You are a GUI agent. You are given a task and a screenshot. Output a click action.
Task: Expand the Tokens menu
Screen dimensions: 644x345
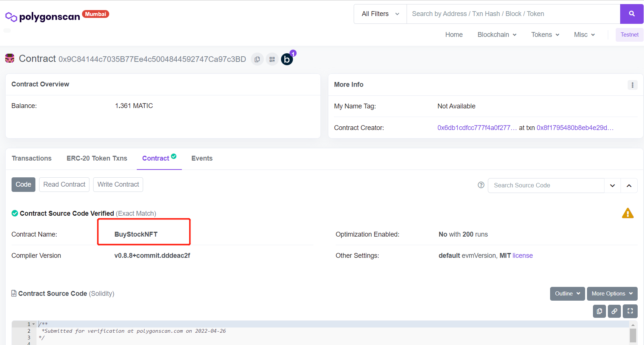[x=545, y=35]
